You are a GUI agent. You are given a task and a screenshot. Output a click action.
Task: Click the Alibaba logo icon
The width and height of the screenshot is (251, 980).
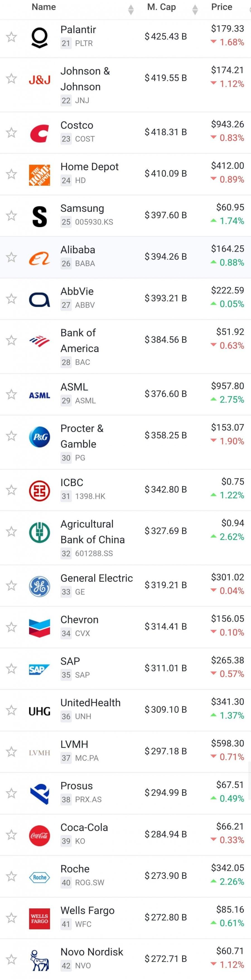[39, 257]
